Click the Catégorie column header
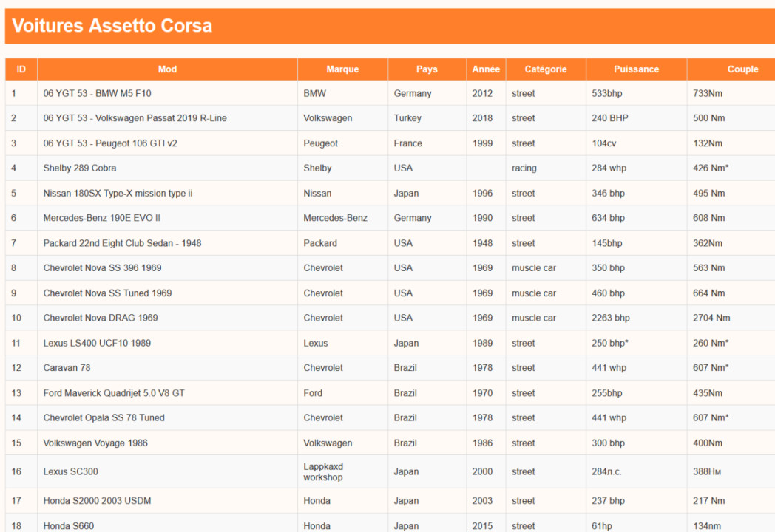The image size is (775, 532). point(546,69)
